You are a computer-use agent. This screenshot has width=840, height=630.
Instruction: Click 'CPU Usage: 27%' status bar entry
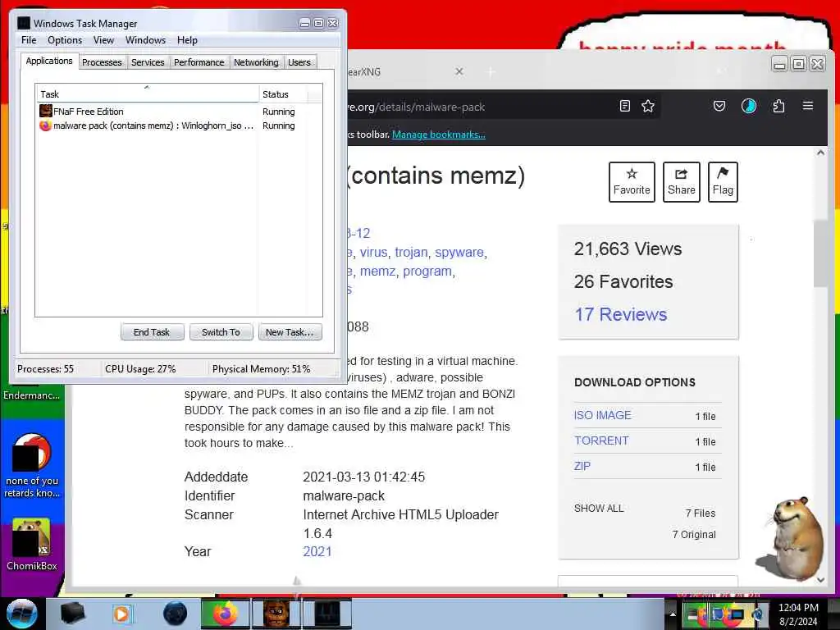coord(140,369)
